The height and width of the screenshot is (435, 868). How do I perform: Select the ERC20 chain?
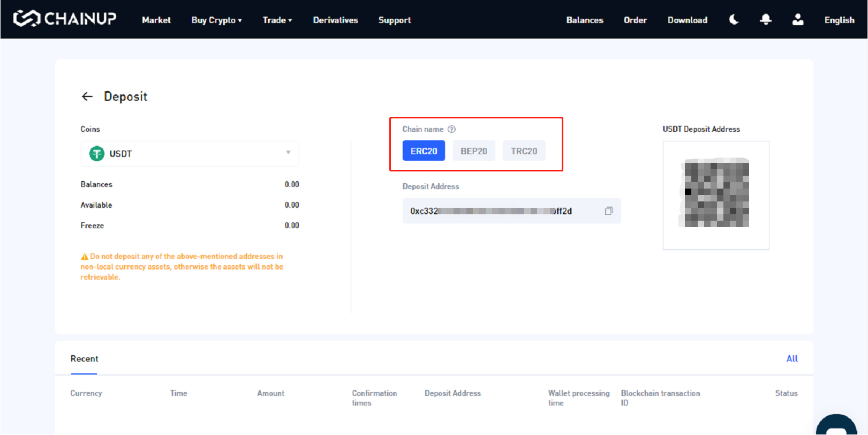pos(424,151)
